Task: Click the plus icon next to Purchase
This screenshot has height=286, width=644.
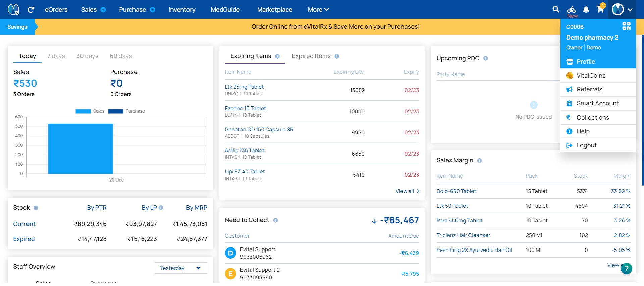Action: (153, 10)
